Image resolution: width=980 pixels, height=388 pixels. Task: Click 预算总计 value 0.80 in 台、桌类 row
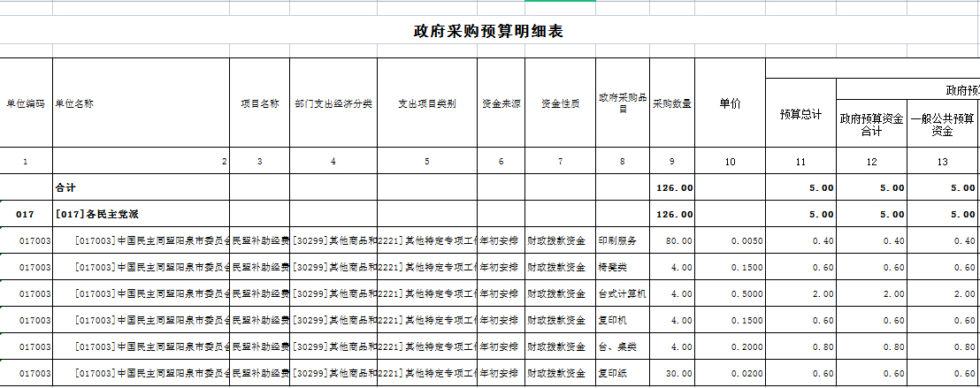pos(800,346)
